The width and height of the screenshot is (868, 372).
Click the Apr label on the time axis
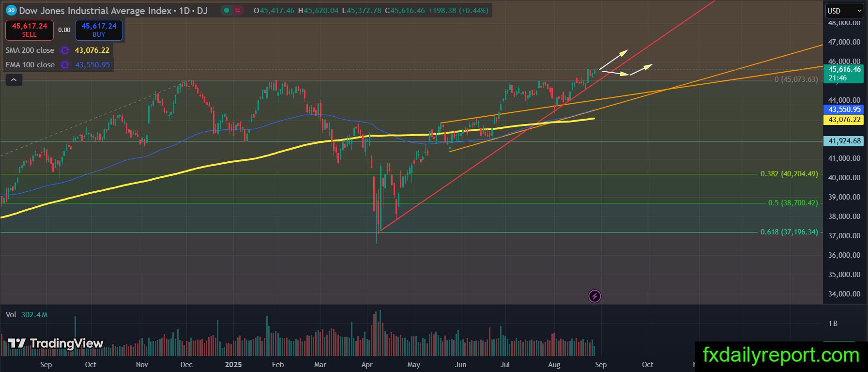coord(367,365)
